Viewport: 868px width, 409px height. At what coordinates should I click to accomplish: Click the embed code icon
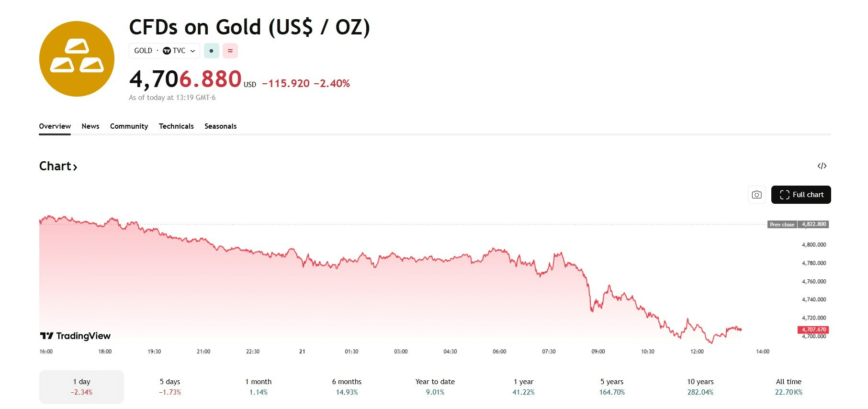(822, 166)
